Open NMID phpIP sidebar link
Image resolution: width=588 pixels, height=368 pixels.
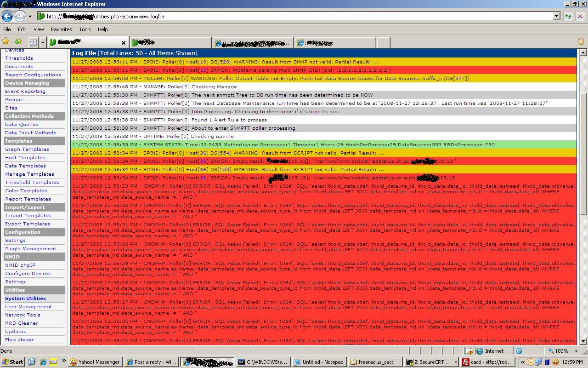pos(20,265)
